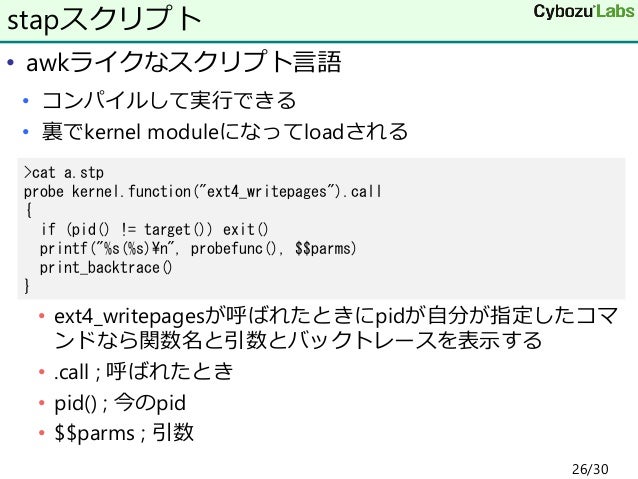This screenshot has height=479, width=638.
Task: Click the Cybozu Labs logo
Action: point(584,12)
